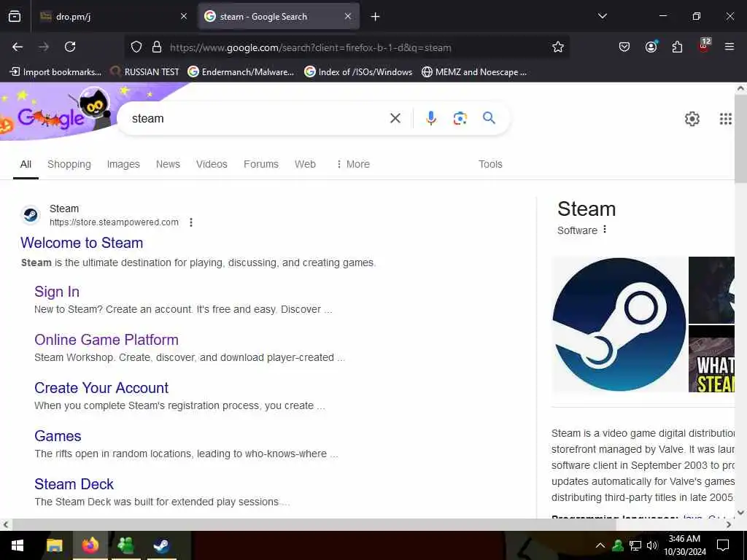This screenshot has height=560, width=747.
Task: Open more options beside Software label
Action: pyautogui.click(x=605, y=230)
